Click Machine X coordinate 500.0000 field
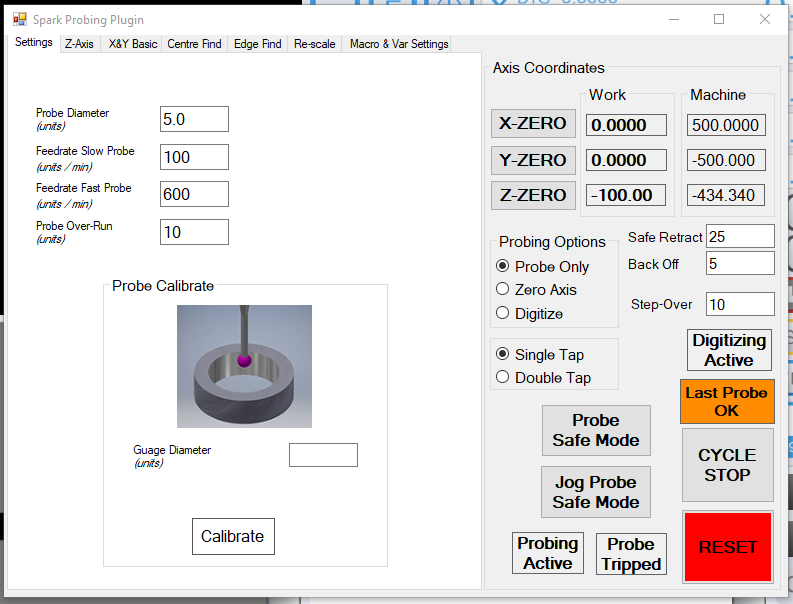 pos(726,125)
